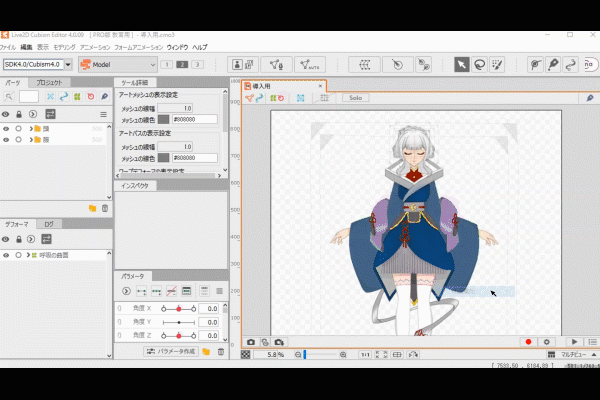
Task: Click the ArtMesh mesh line color swatch
Action: (163, 119)
